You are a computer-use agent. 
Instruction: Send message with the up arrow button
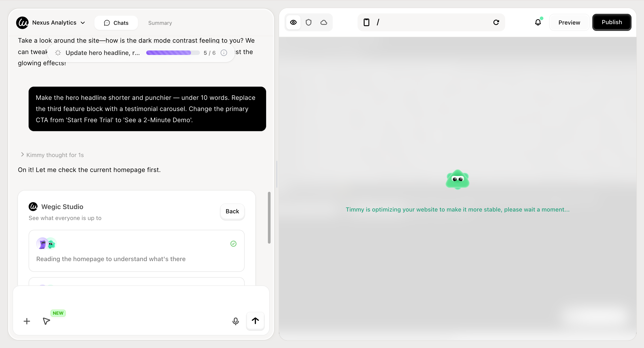point(255,321)
